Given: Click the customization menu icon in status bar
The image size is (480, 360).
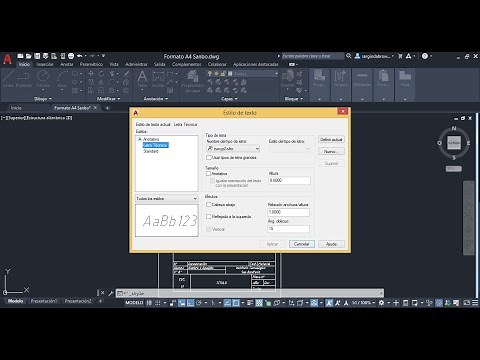Looking at the screenshot, I should point(475,303).
